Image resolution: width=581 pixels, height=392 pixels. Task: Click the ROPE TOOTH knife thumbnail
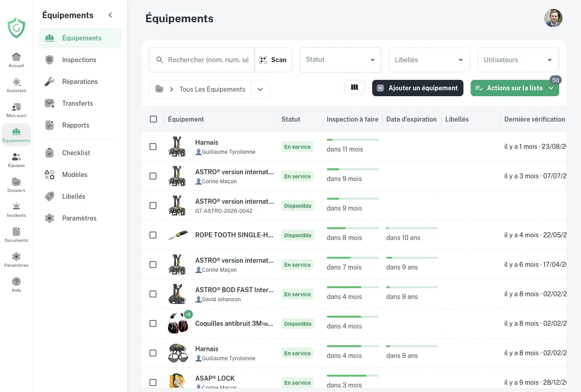pyautogui.click(x=177, y=235)
